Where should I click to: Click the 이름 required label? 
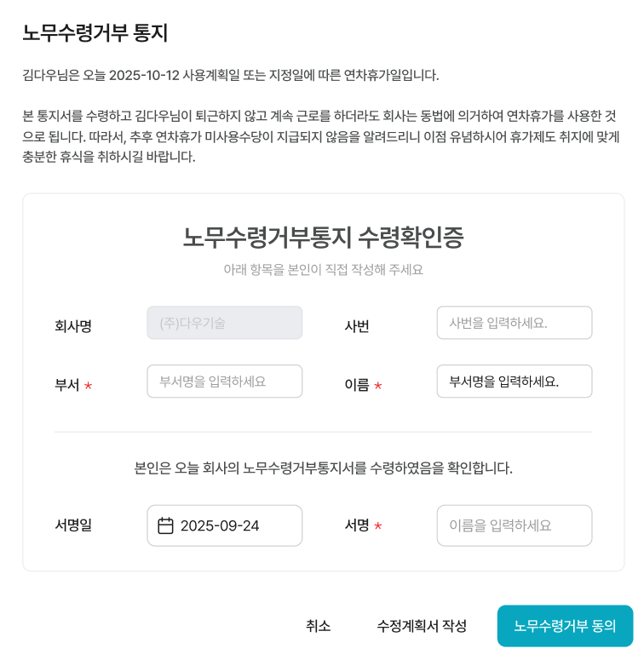coord(358,385)
